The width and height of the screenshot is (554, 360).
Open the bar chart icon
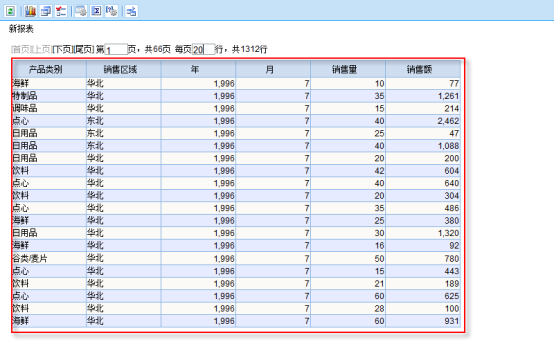pos(30,11)
